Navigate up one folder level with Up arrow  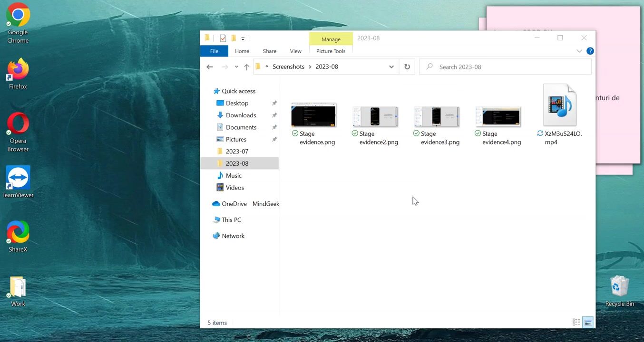click(x=246, y=67)
